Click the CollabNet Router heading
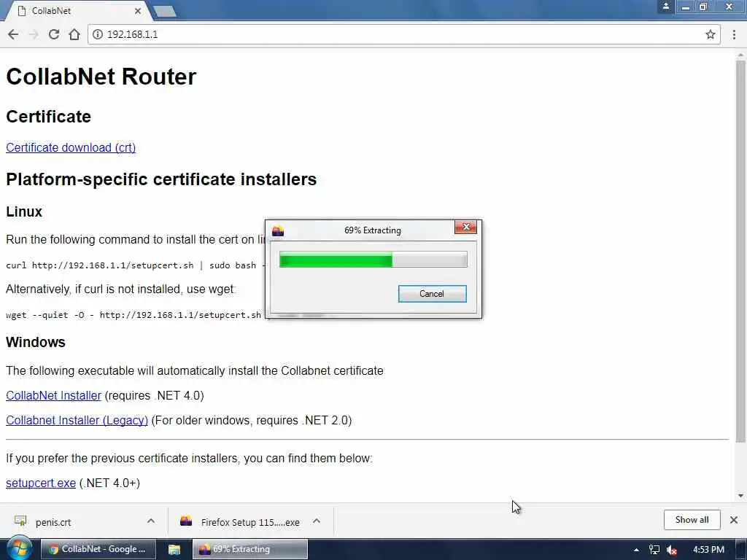 (101, 77)
